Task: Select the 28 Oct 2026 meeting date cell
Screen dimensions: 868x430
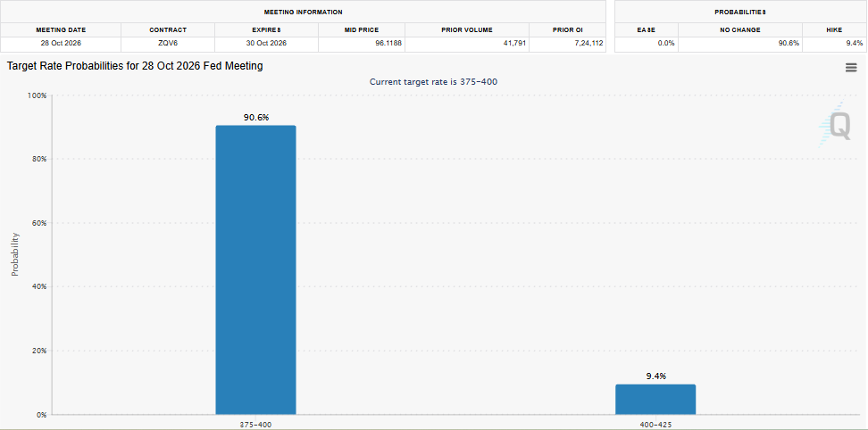Action: click(x=61, y=43)
